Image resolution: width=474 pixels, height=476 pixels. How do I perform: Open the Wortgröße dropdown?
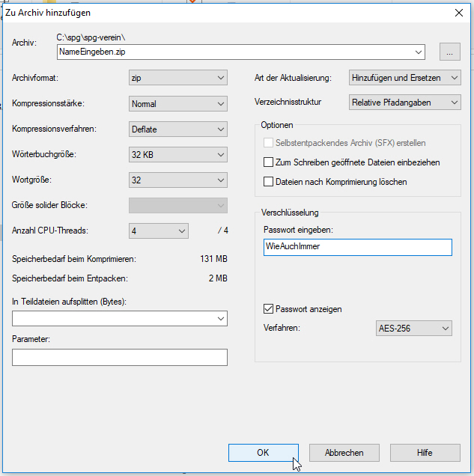click(177, 180)
